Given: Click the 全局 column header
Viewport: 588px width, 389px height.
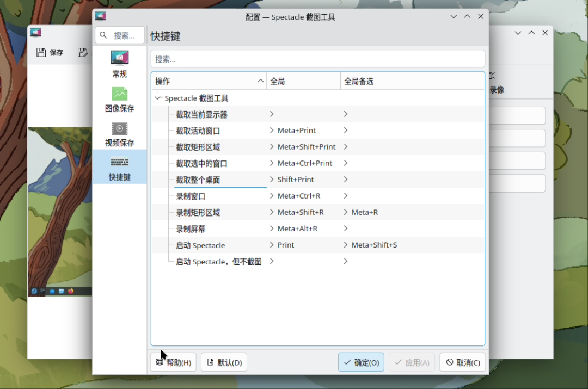Looking at the screenshot, I should point(303,81).
